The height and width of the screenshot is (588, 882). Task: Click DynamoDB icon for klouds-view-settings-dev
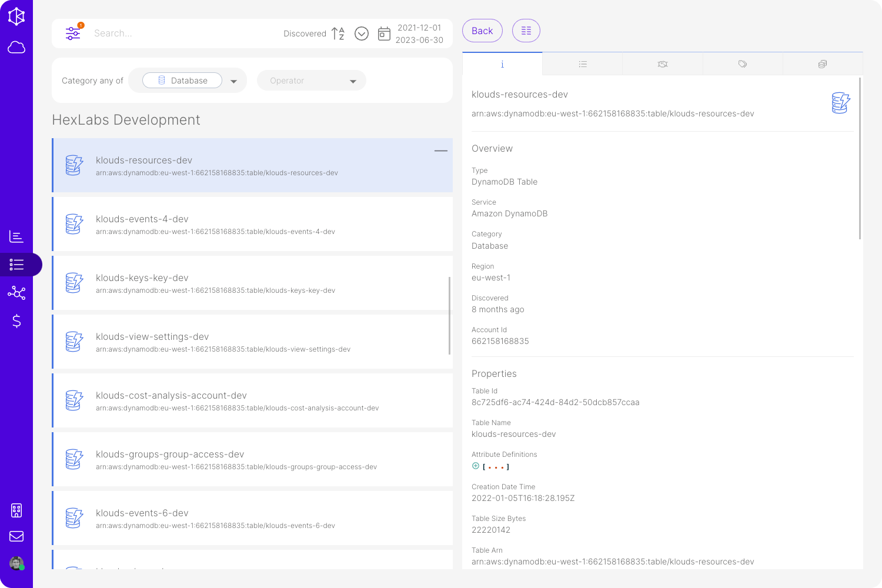[74, 342]
